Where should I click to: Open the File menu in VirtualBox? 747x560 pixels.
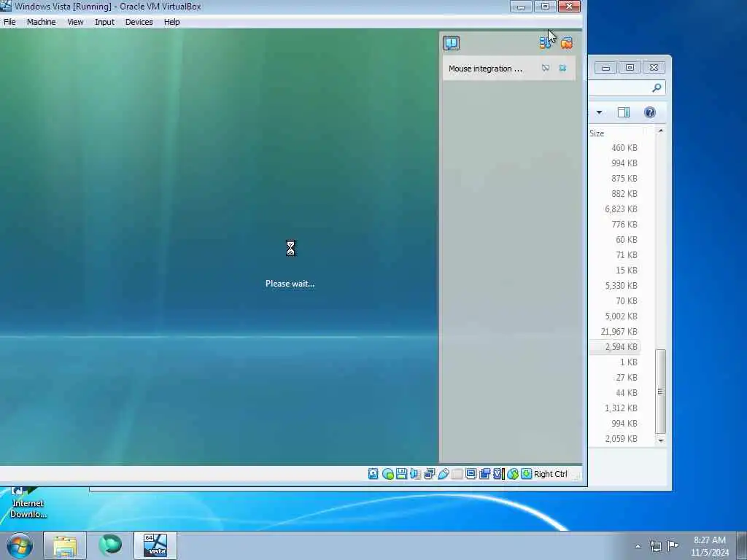[x=9, y=22]
